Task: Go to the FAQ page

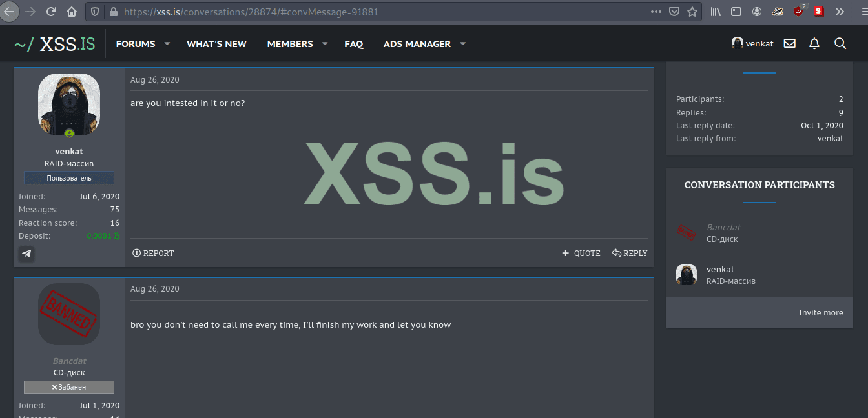Action: click(x=354, y=43)
